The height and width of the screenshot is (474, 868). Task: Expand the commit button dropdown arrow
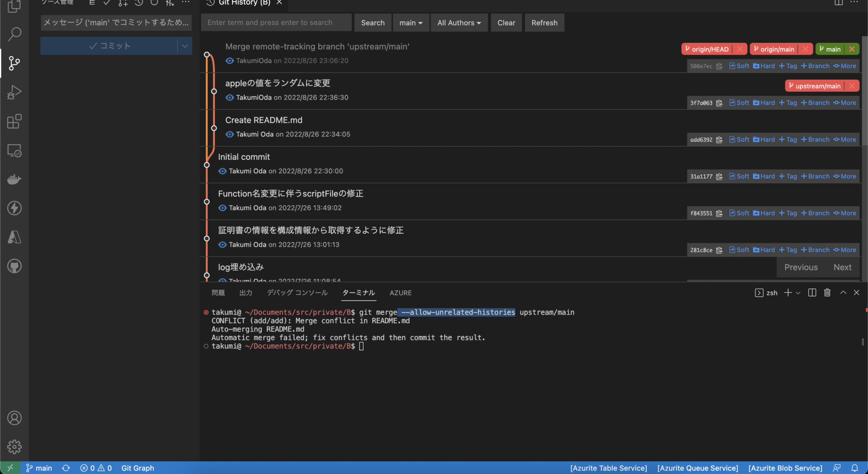pos(184,45)
